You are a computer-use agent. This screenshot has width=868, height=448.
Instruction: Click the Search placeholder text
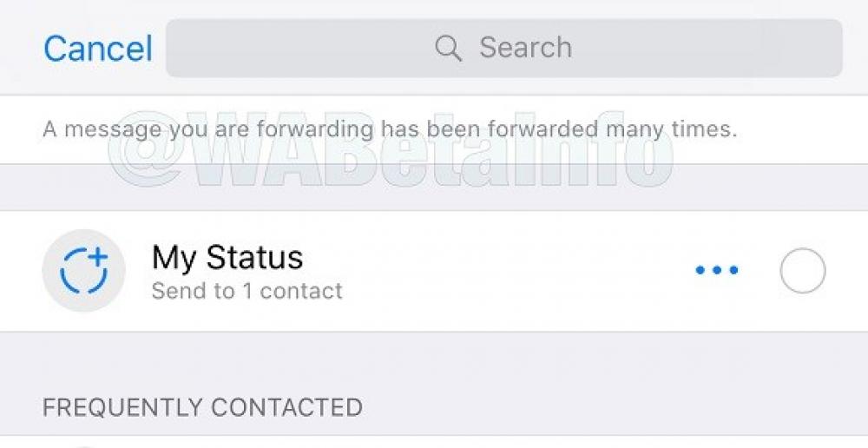525,48
